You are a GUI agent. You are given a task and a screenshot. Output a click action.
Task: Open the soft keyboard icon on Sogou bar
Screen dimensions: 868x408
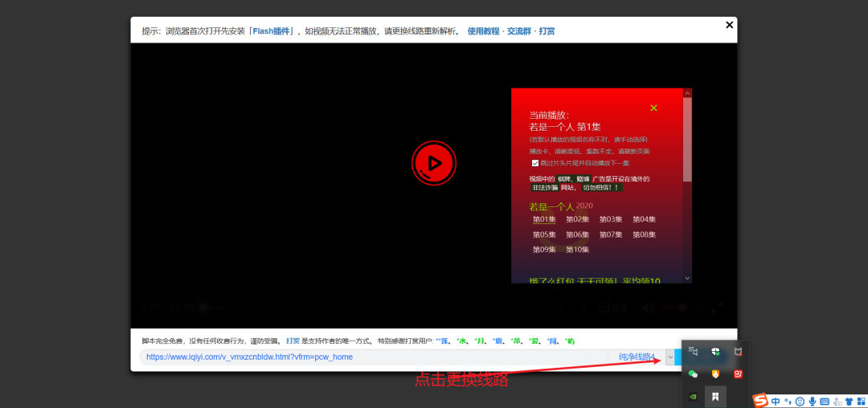point(825,402)
